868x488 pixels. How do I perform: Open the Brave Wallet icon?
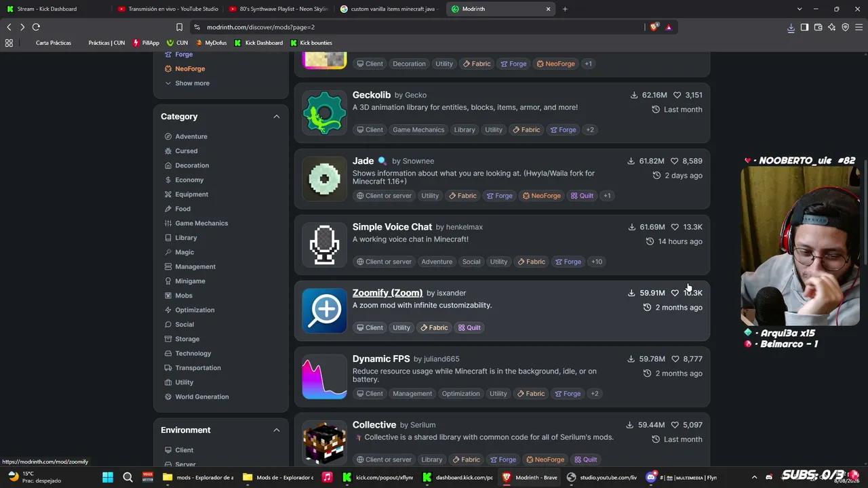click(818, 27)
